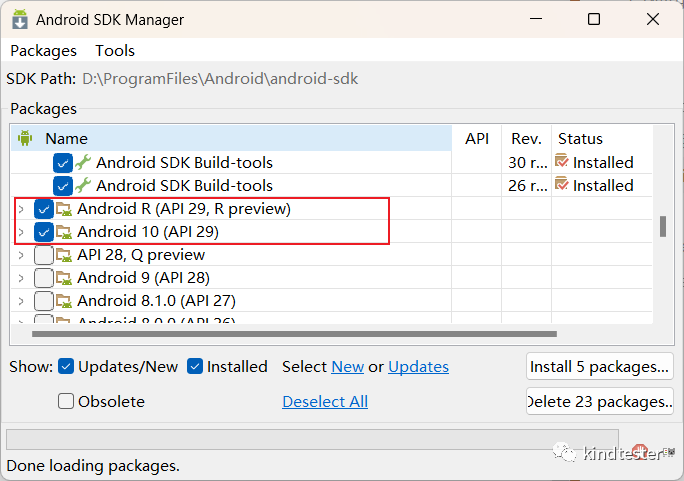Uncheck the Android 10 (API 29) checkbox
The image size is (684, 481).
point(43,232)
